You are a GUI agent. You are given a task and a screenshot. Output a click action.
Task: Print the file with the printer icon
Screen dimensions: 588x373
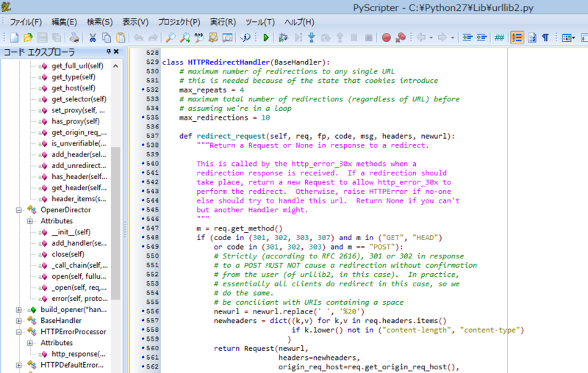tap(74, 37)
